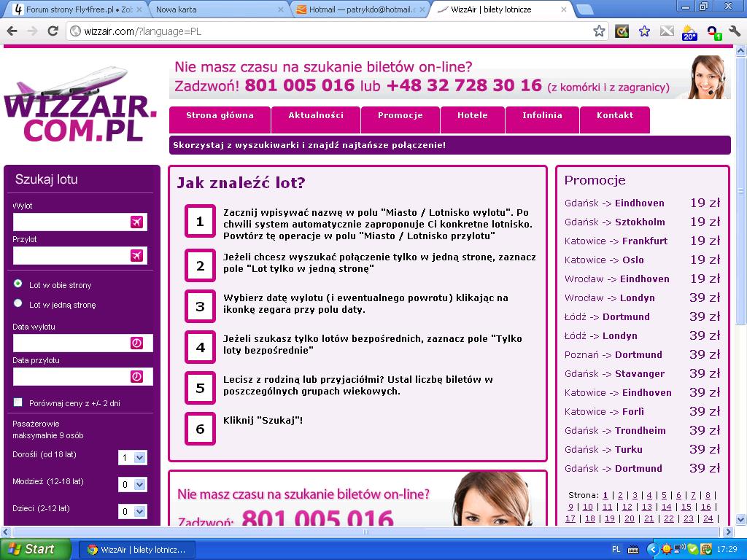Go to promotions page 2

pos(620,495)
